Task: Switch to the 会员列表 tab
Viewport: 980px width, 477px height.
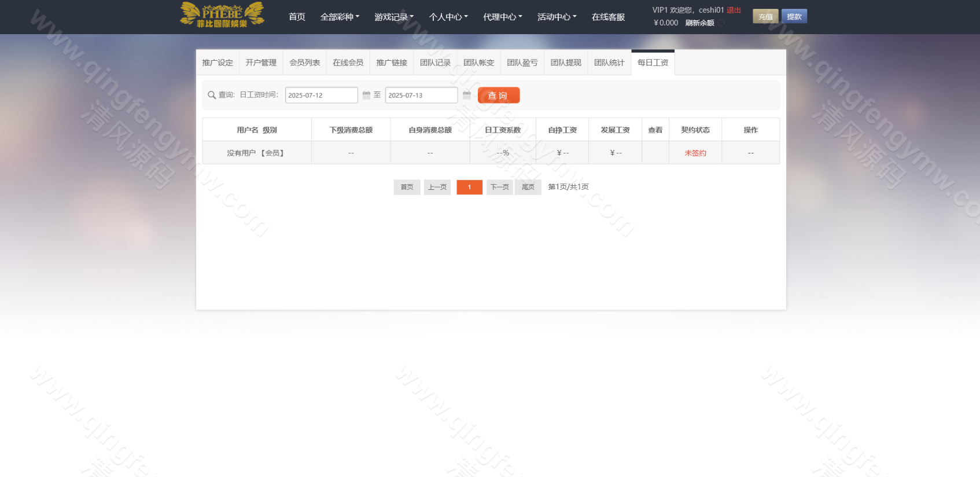Action: click(304, 63)
